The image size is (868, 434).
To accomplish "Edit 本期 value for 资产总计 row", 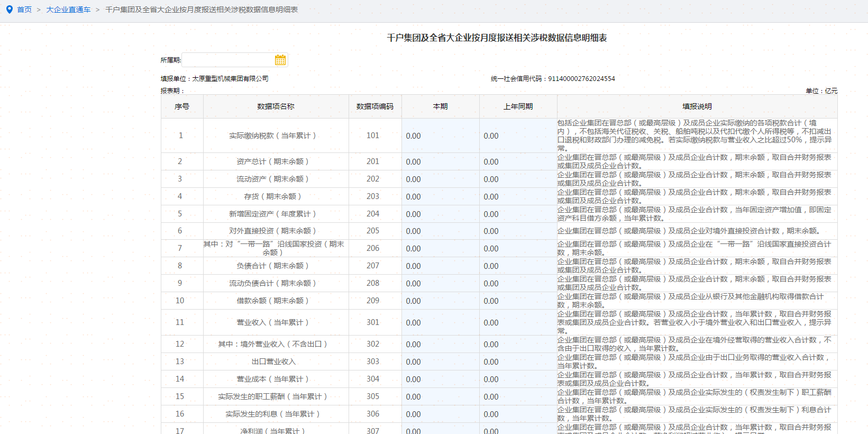I will point(440,162).
